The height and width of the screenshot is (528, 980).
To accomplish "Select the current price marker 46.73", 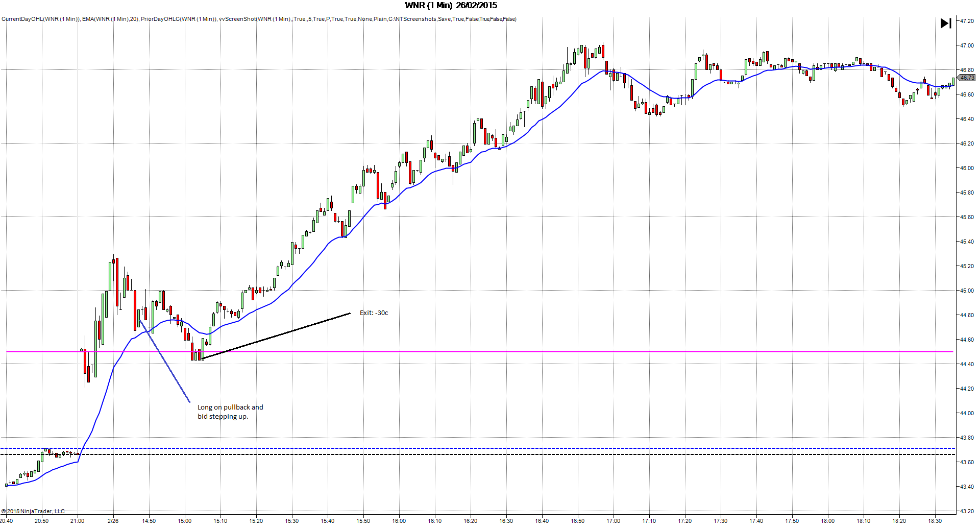I will (966, 78).
